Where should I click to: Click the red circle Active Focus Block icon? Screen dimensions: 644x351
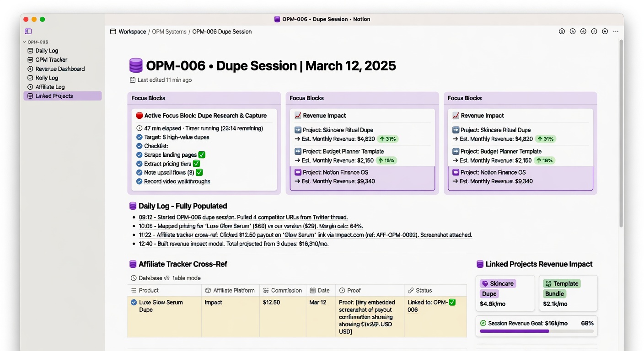pos(140,116)
